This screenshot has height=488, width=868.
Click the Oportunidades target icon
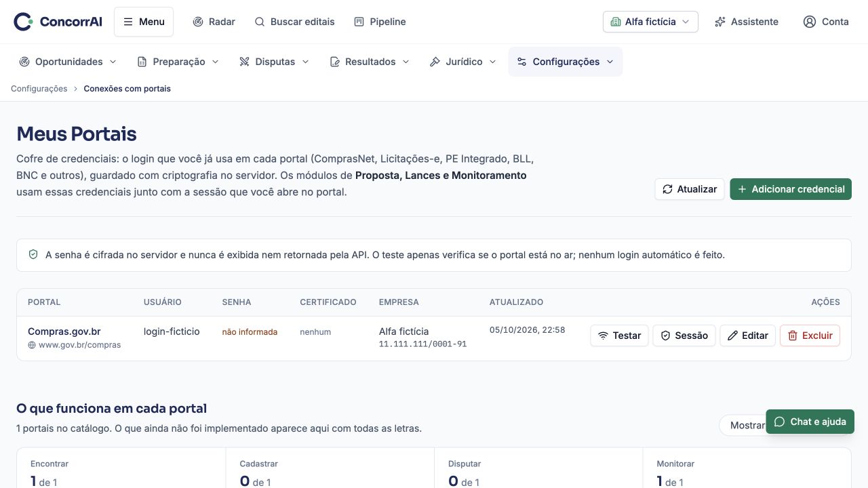click(24, 62)
